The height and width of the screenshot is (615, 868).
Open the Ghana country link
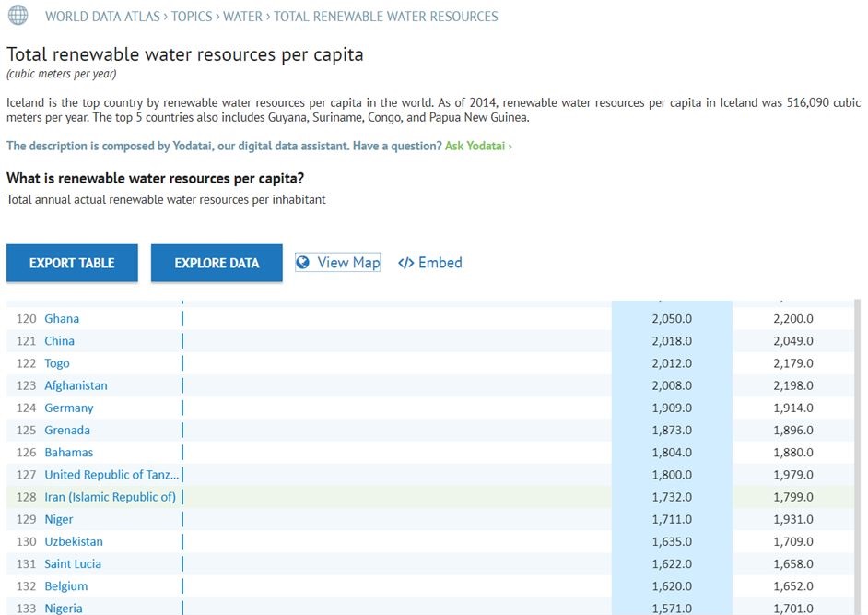[x=62, y=319]
